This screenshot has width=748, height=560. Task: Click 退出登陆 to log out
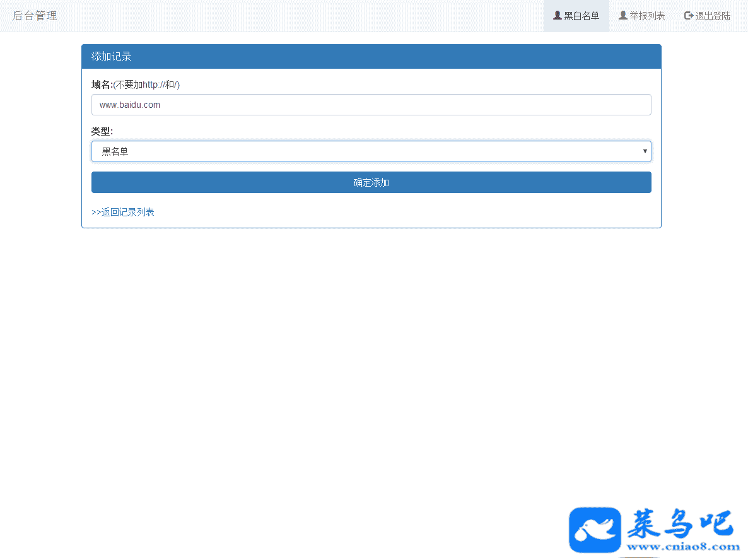coord(708,16)
